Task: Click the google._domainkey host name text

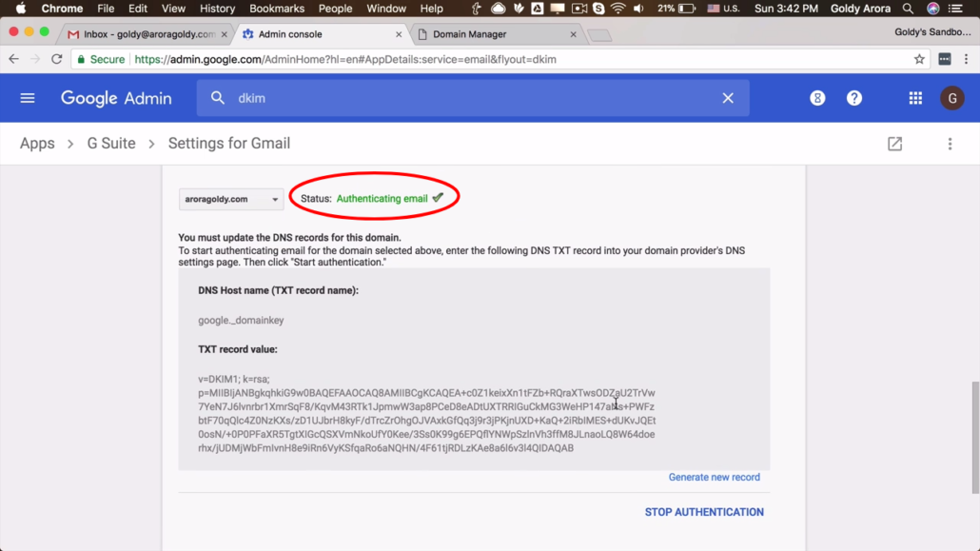Action: [x=241, y=320]
